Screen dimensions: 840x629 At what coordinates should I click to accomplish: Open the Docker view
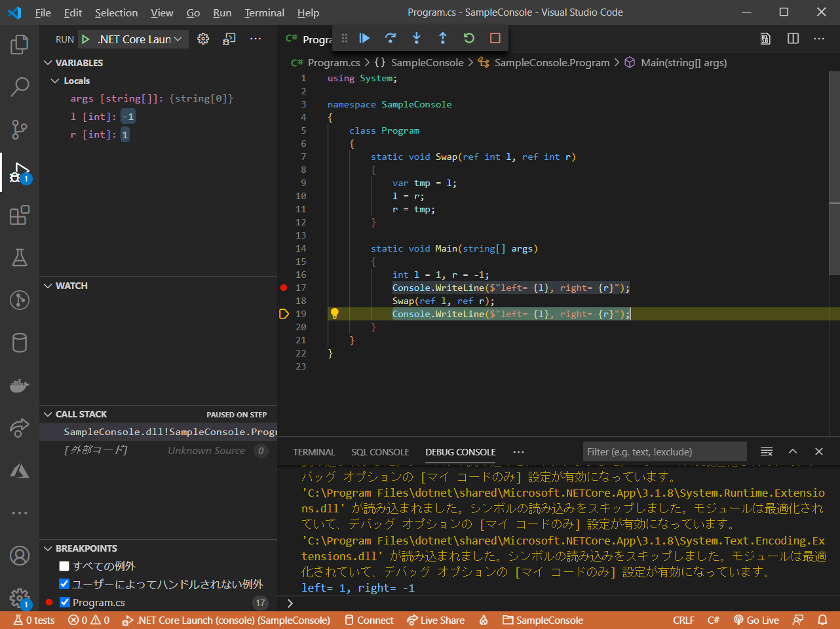20,385
